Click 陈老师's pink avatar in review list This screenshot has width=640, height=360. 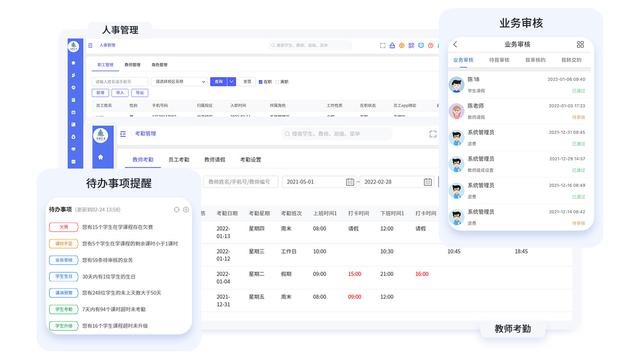click(456, 111)
